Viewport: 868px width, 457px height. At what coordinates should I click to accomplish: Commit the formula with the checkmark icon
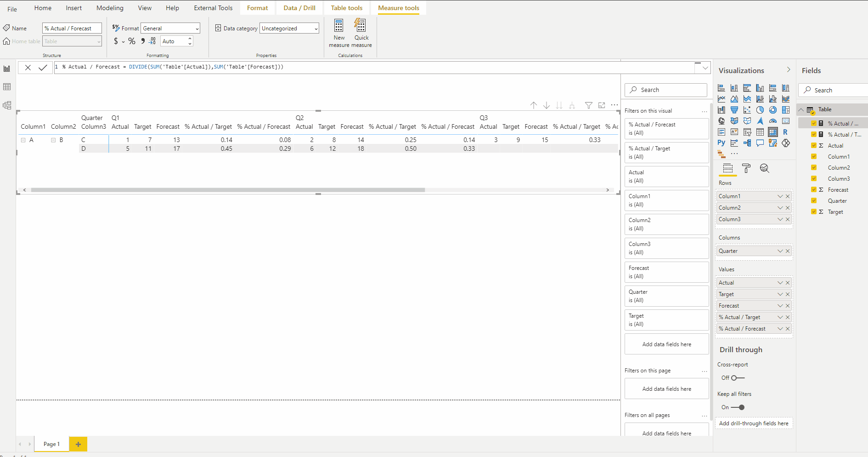pyautogui.click(x=43, y=68)
